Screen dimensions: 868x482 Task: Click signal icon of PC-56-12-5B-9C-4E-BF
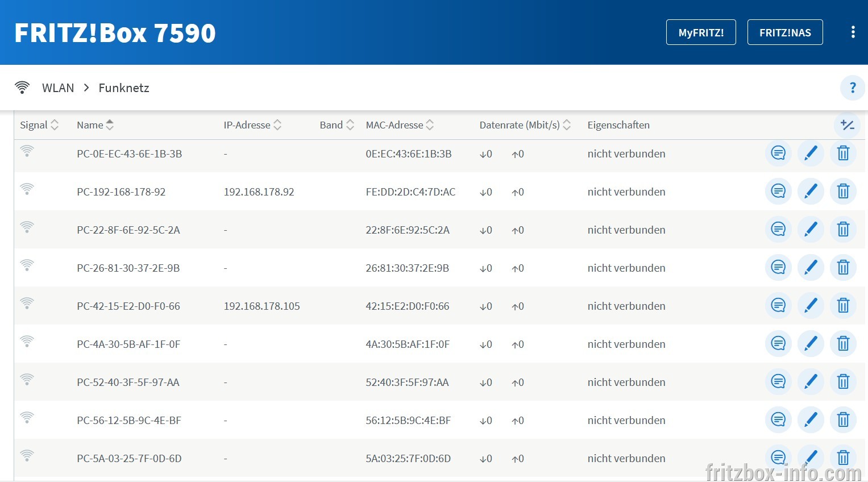click(x=27, y=417)
